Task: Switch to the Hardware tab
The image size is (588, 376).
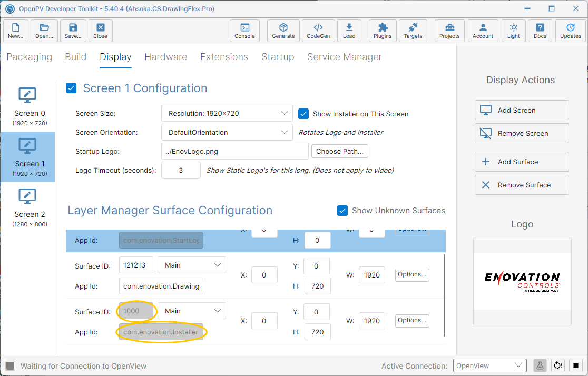Action: tap(166, 56)
